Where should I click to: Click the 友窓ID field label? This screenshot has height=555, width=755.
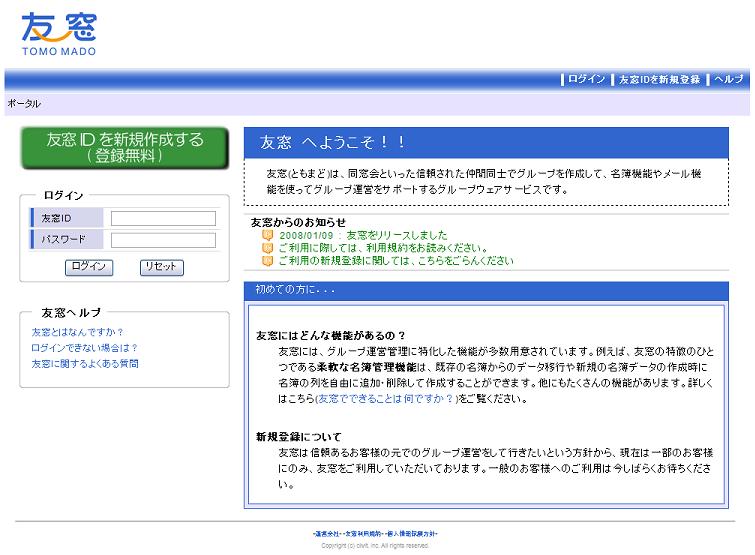56,218
